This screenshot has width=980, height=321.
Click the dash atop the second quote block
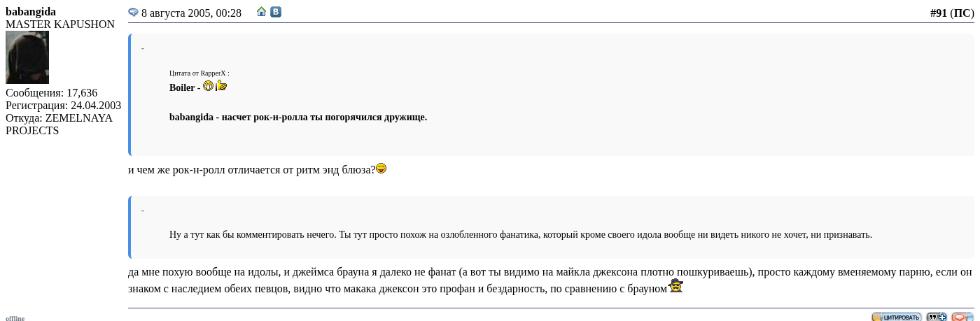[143, 211]
